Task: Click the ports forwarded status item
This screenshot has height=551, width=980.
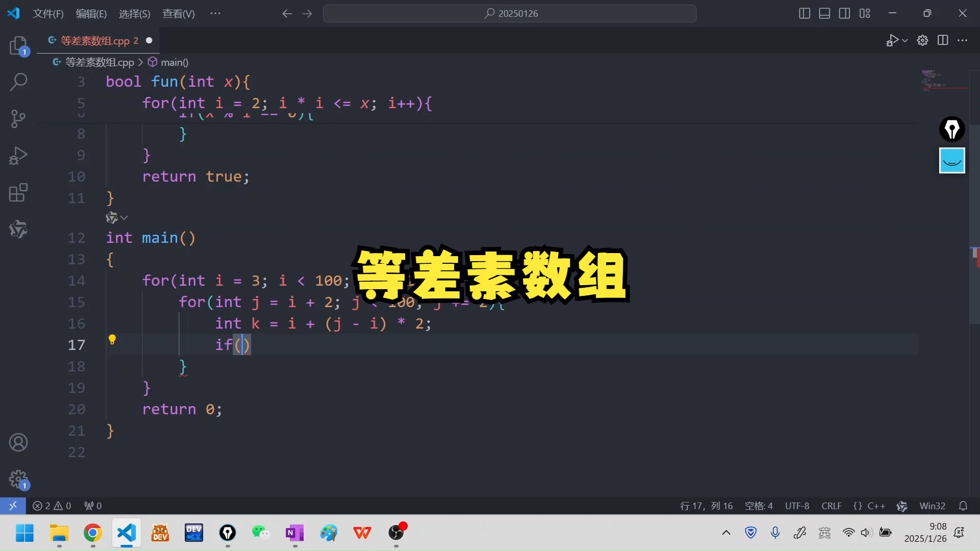Action: coord(93,506)
